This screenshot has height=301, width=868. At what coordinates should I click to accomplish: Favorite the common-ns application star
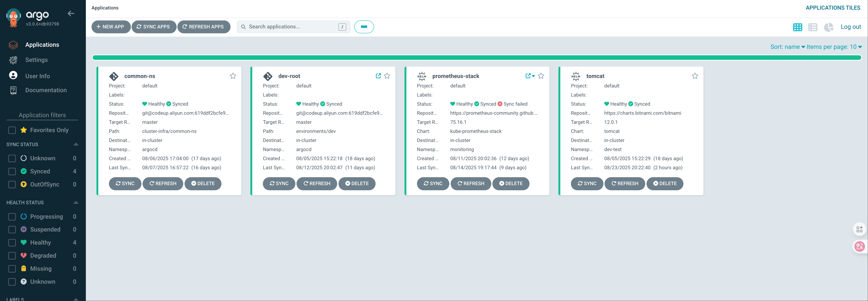pyautogui.click(x=233, y=76)
